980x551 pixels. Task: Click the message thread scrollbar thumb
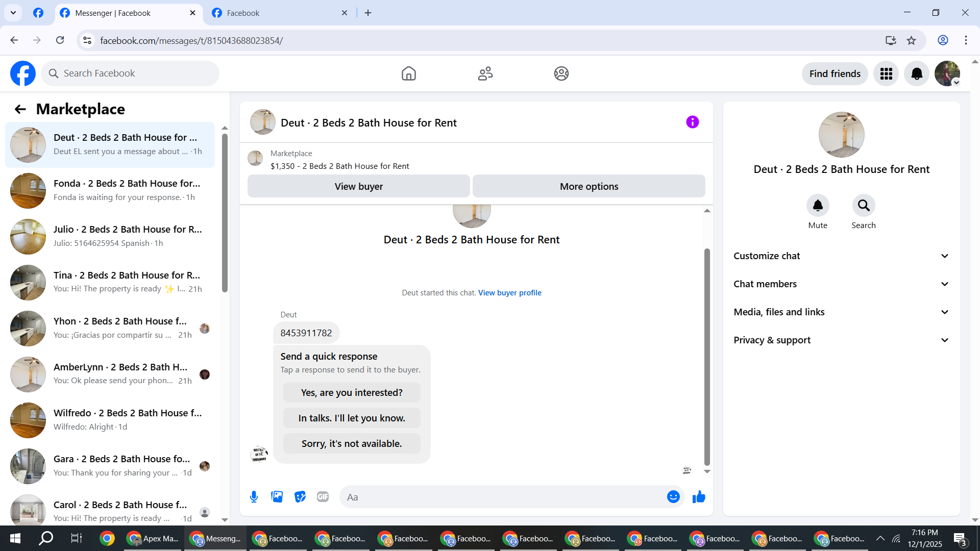point(707,357)
